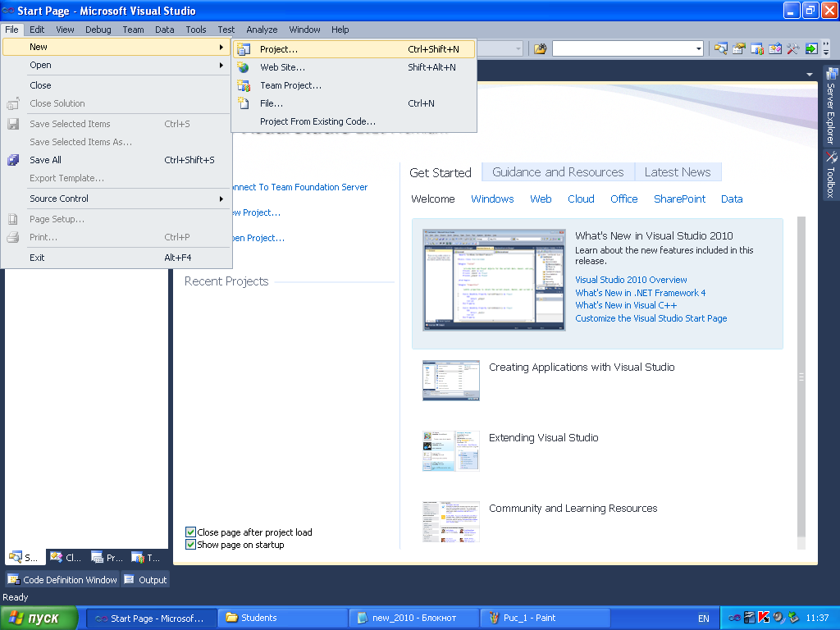Click the Start Page toolbar icon with green arrow
This screenshot has width=840, height=630.
(x=811, y=49)
